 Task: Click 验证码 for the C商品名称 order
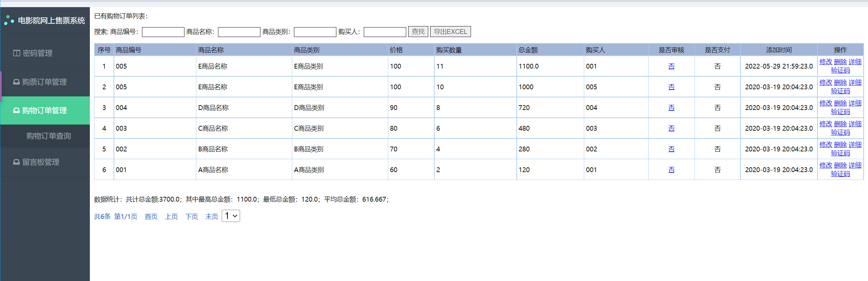pos(840,132)
